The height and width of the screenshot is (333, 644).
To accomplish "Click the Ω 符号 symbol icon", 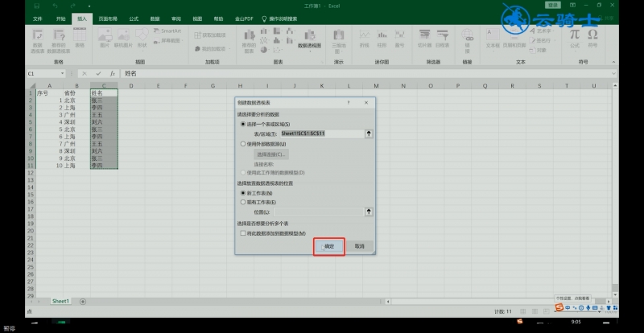I will pyautogui.click(x=592, y=38).
